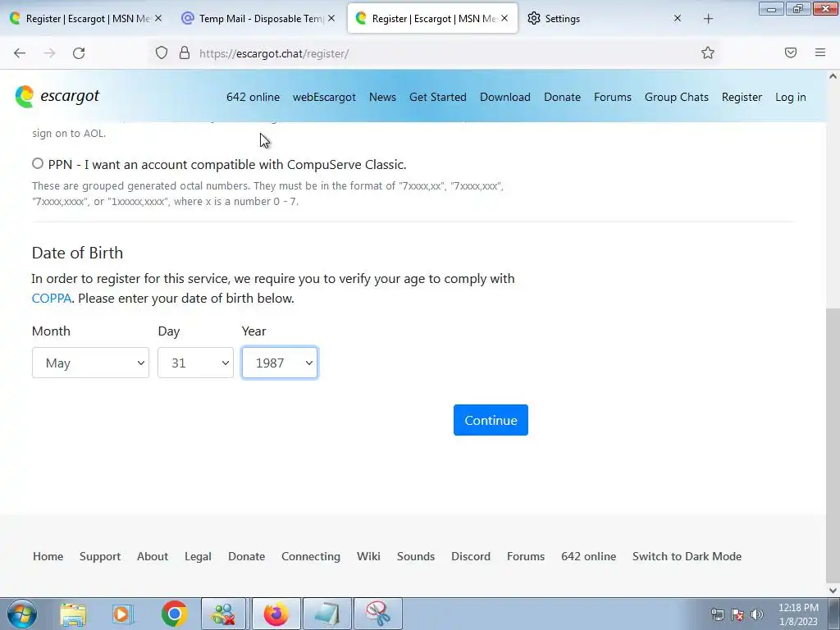840x630 pixels.
Task: Open Google Chrome from the taskbar
Action: click(x=175, y=614)
